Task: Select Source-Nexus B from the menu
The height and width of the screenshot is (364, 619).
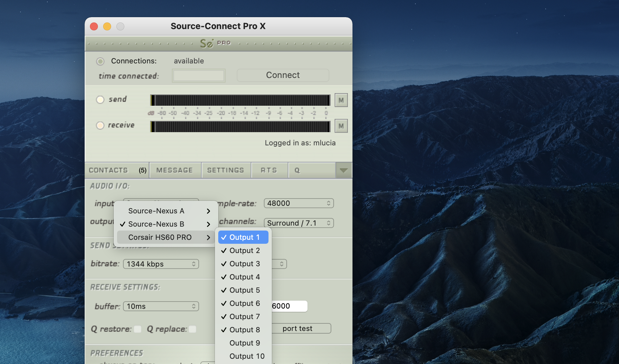Action: click(x=156, y=224)
